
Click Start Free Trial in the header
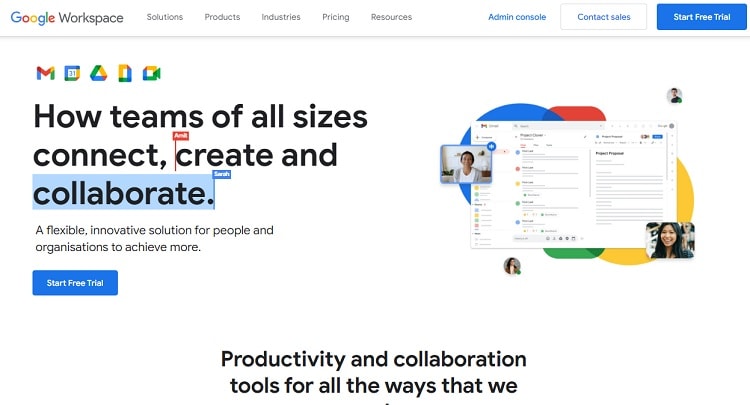(702, 17)
